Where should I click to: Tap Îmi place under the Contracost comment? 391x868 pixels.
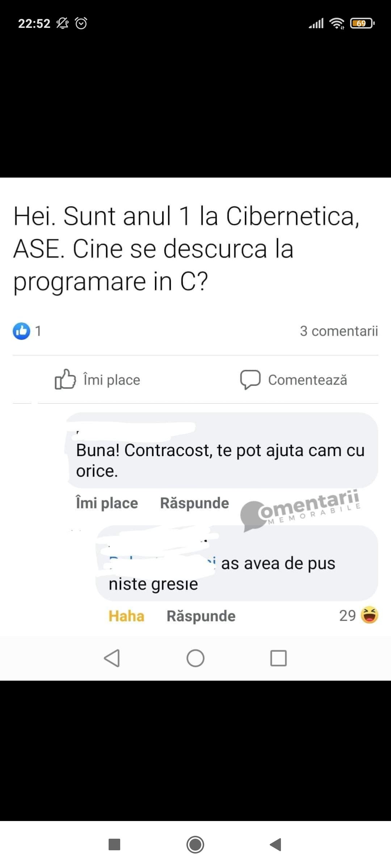click(x=107, y=503)
